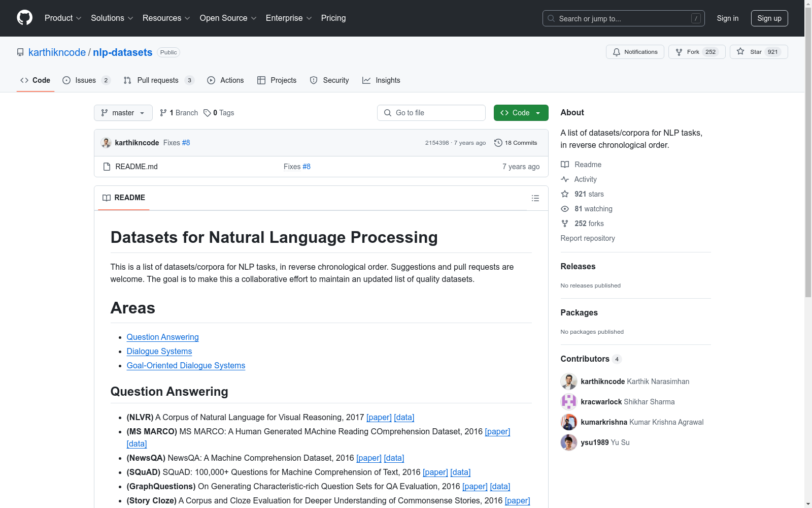
Task: Open the README.md file
Action: click(137, 167)
